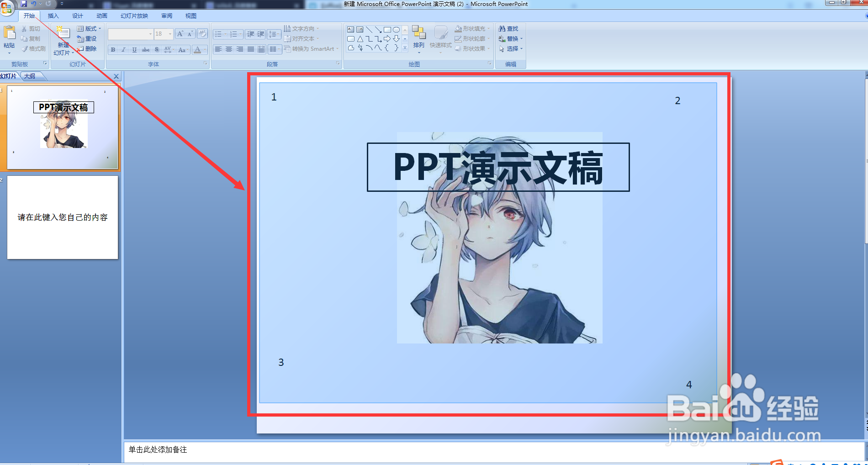Image resolution: width=868 pixels, height=465 pixels.
Task: Toggle italic formatting
Action: [x=124, y=49]
